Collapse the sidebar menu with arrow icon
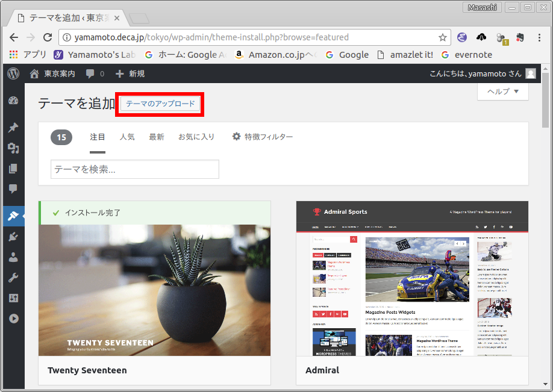553x392 pixels. point(13,319)
